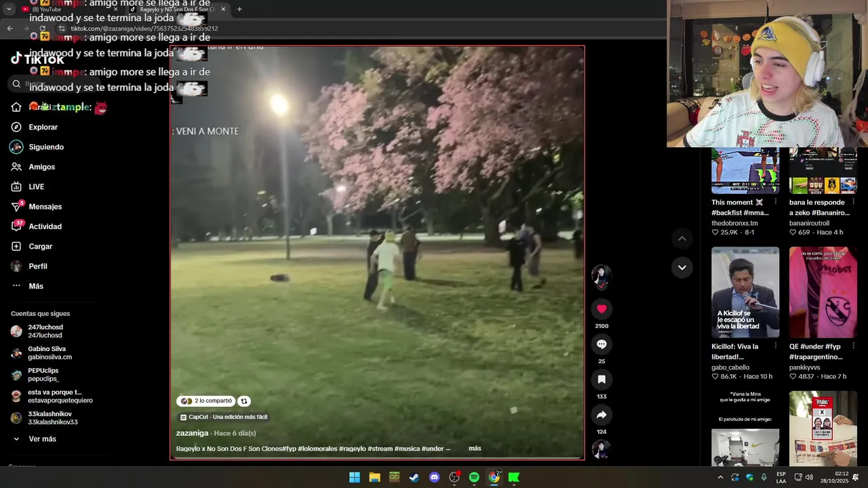Open Steam from the taskbar
This screenshot has height=488, width=868.
[414, 477]
